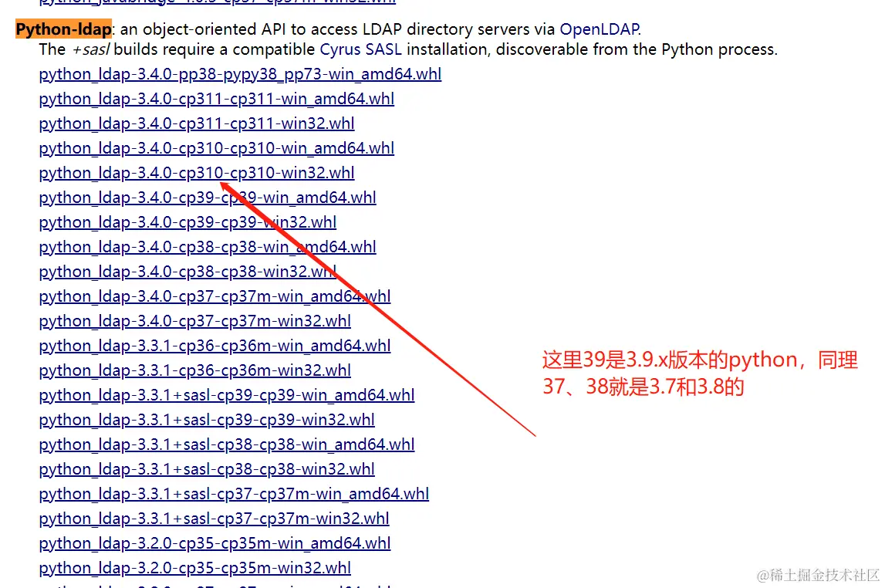Download python_ldap-3.4.0-cp310-cp310-win32.whl
This screenshot has height=588, width=885.
(197, 174)
